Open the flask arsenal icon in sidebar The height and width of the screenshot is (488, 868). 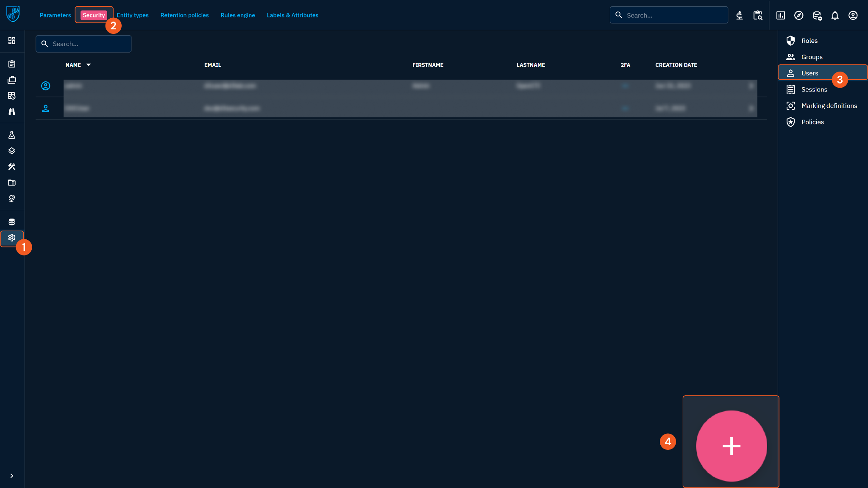tap(12, 135)
